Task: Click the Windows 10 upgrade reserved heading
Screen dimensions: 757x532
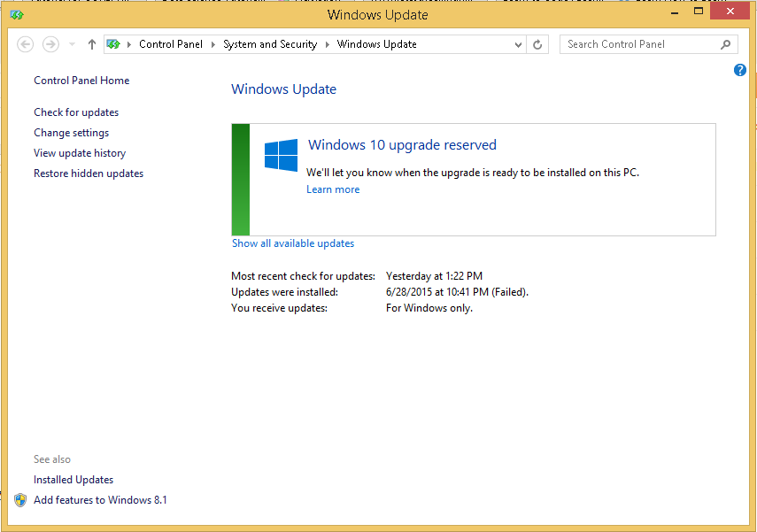Action: [x=402, y=145]
